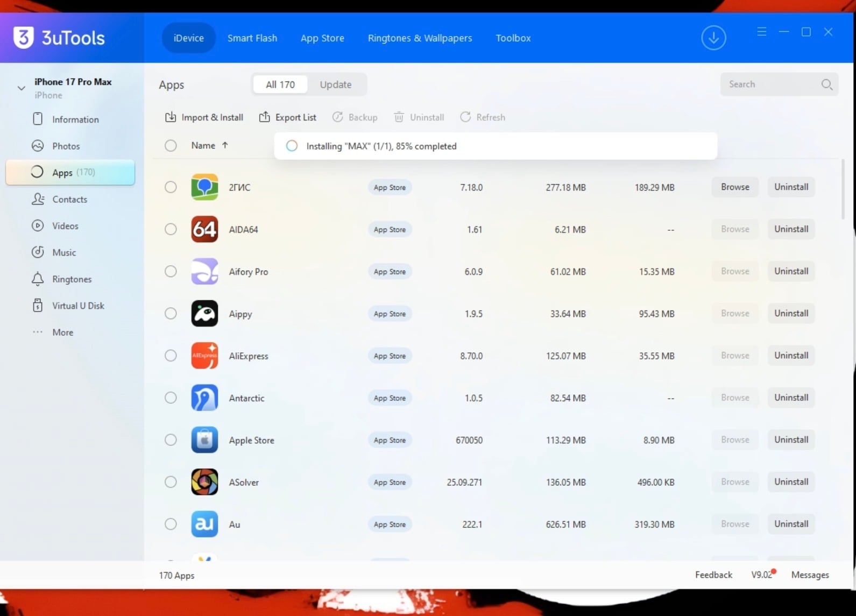
Task: Click the ASolver app icon
Action: pos(204,482)
